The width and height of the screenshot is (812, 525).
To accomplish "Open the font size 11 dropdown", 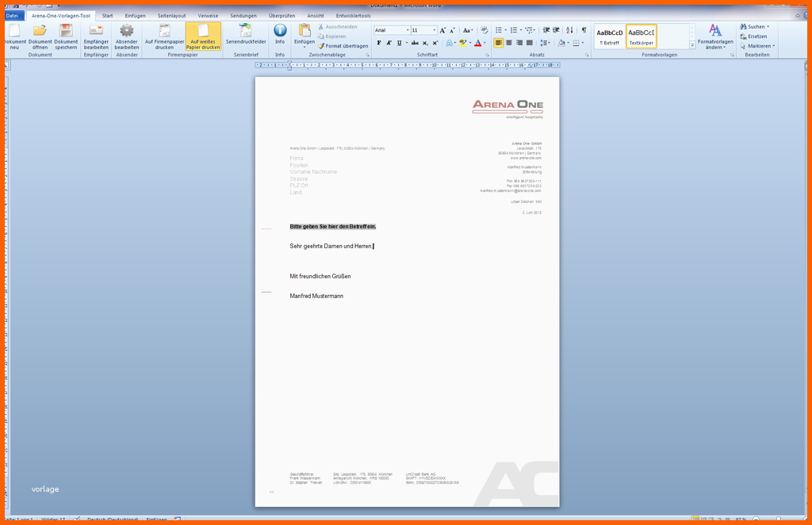I will tap(434, 31).
